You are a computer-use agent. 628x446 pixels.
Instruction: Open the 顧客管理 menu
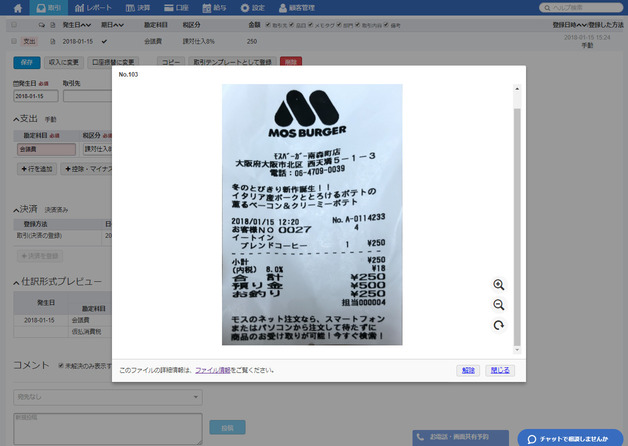click(x=297, y=8)
